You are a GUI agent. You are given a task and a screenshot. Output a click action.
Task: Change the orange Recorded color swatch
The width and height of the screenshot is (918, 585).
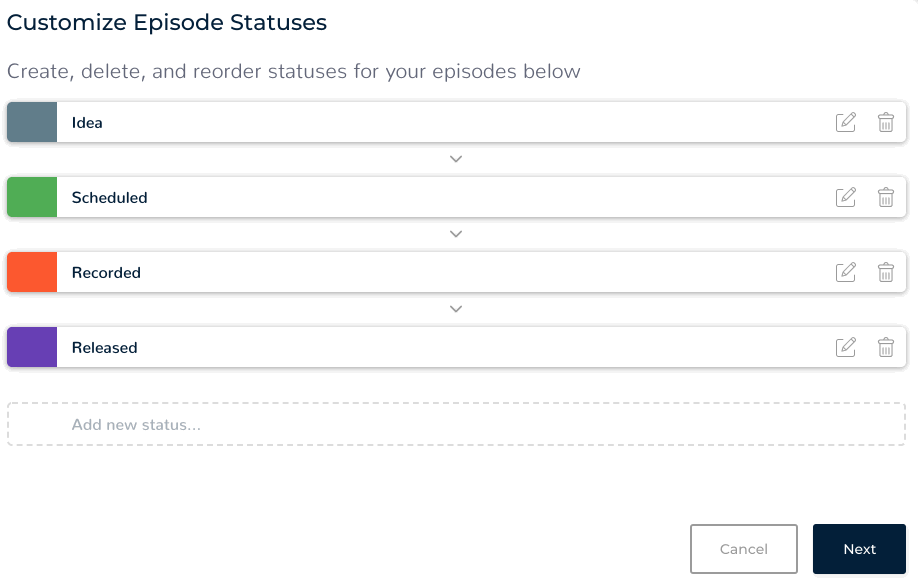pos(32,272)
